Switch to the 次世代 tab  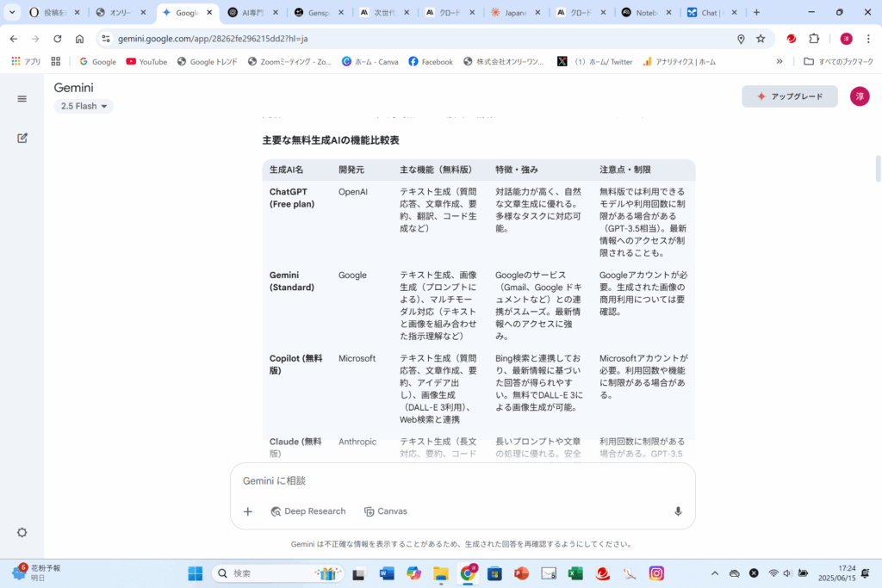pyautogui.click(x=385, y=12)
